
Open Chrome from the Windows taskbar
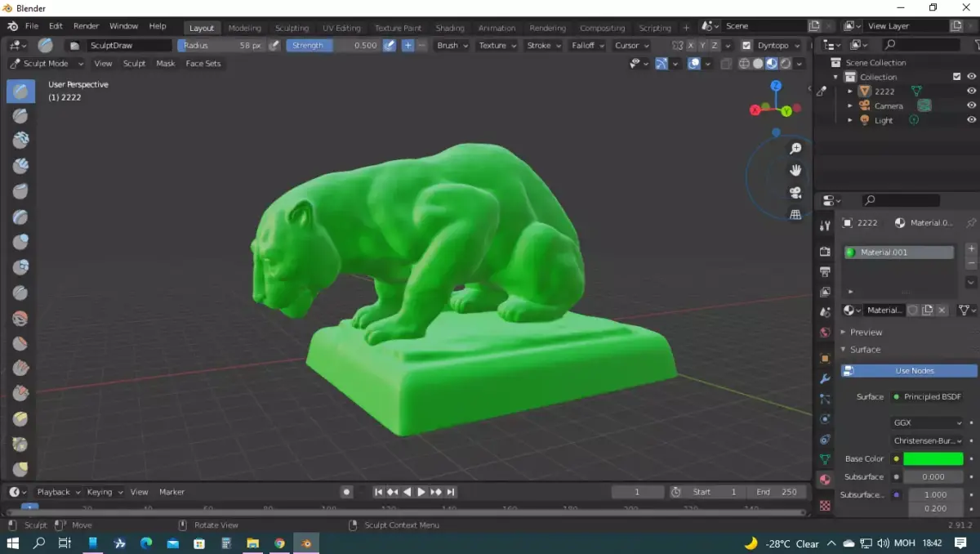point(279,543)
